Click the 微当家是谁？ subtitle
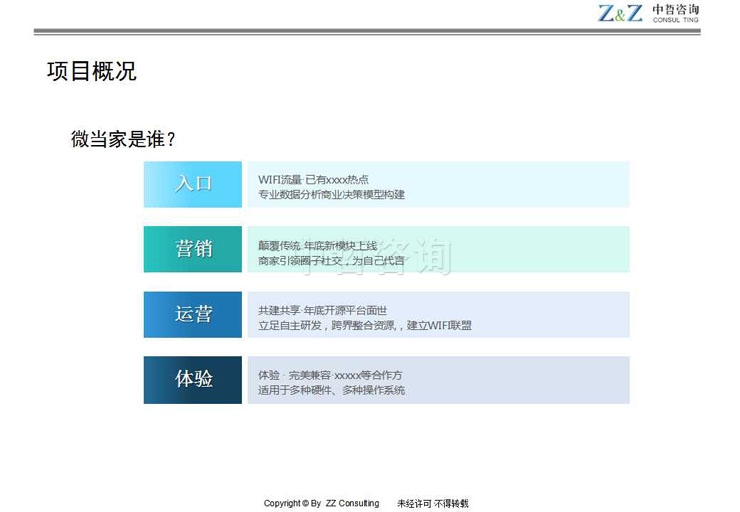Image resolution: width=740 pixels, height=512 pixels. point(130,139)
